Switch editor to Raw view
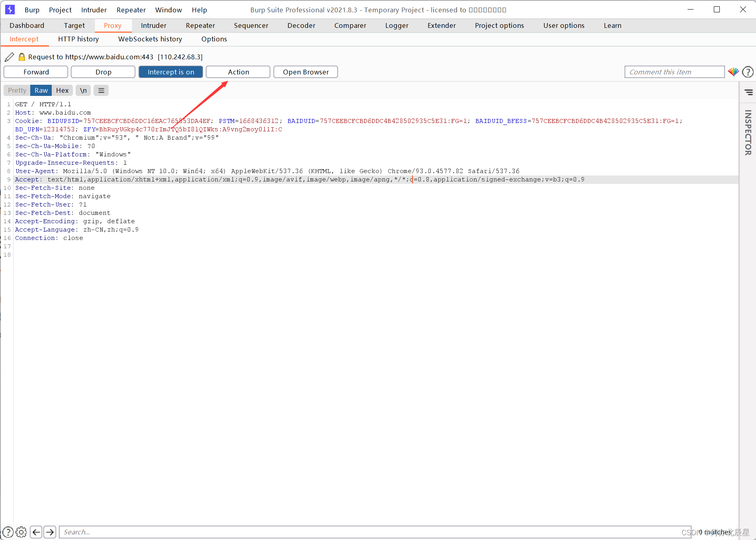Viewport: 756px width, 540px height. pos(41,90)
